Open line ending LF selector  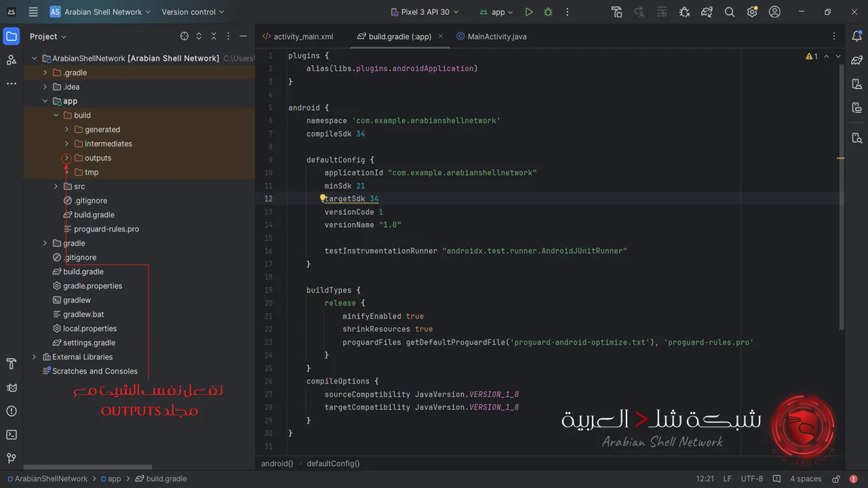tap(727, 479)
